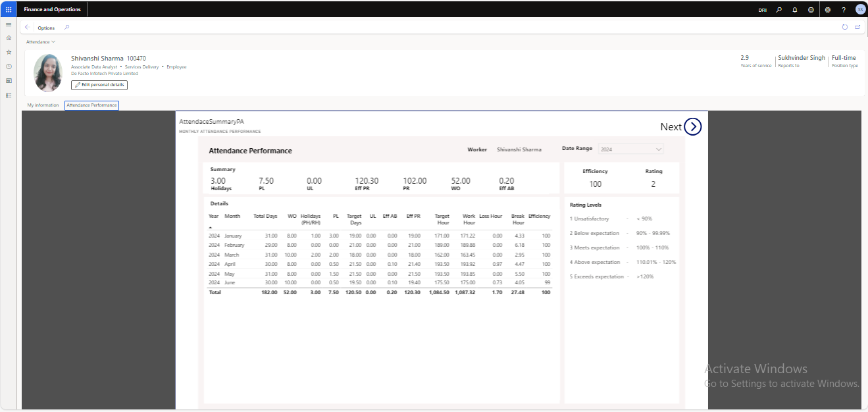The width and height of the screenshot is (868, 412).
Task: Open Help with the question mark icon
Action: (x=844, y=10)
